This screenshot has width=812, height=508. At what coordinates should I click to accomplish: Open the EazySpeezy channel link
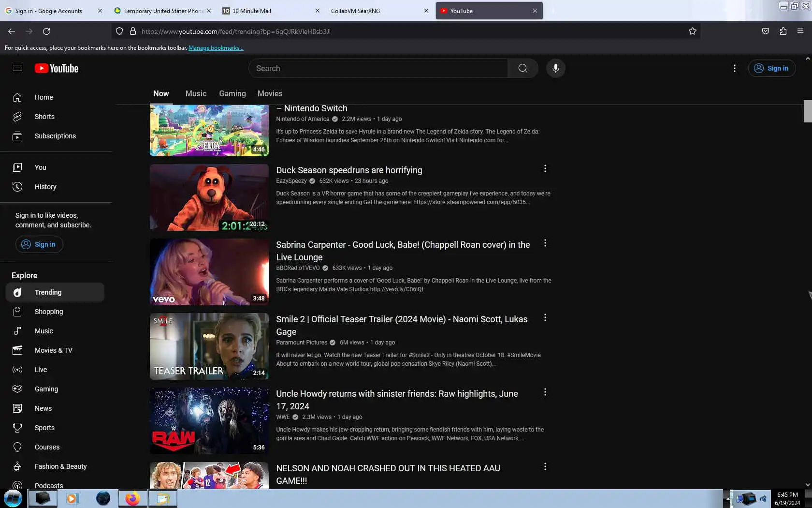[291, 181]
